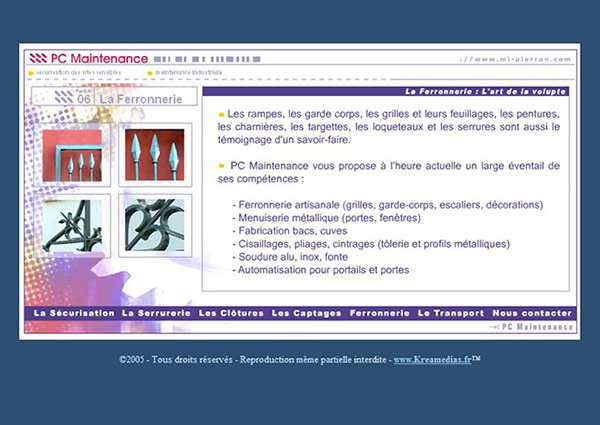
Task: Click the striped logo icon next to '06'
Action: tap(64, 97)
